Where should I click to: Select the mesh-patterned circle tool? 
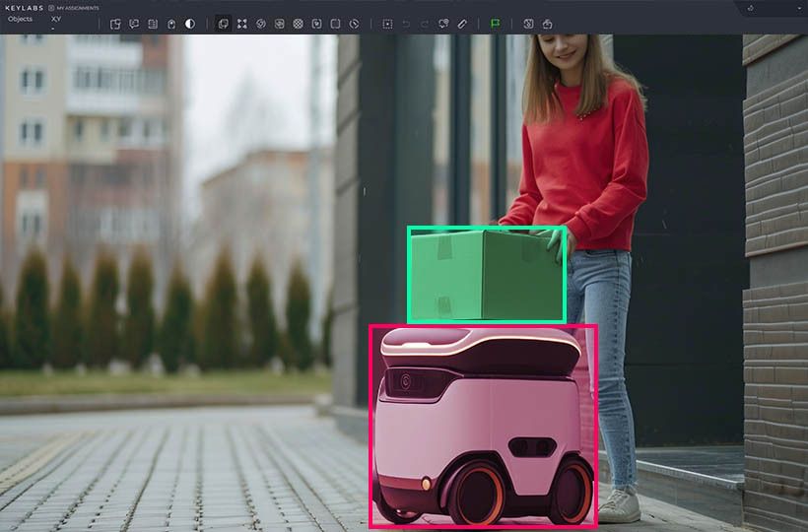pyautogui.click(x=298, y=24)
